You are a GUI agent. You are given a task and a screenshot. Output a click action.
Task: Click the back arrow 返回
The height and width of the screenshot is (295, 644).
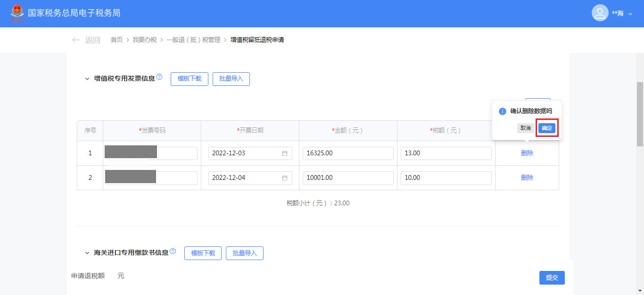86,40
